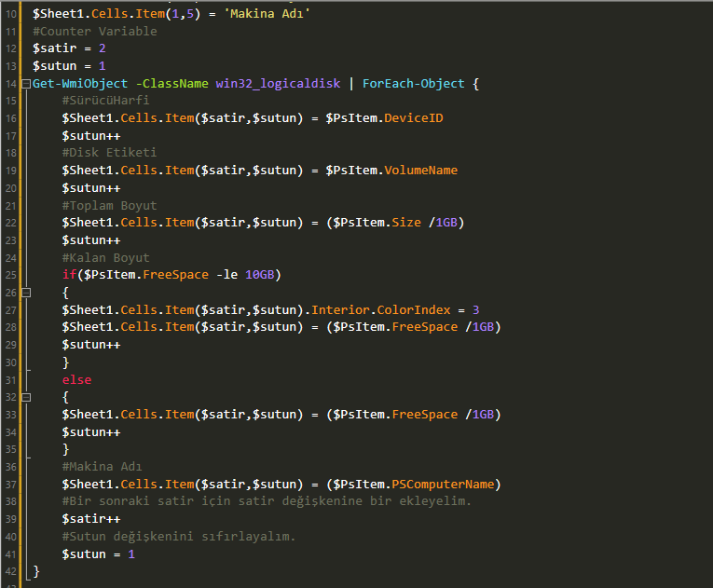Click the VolumeName property
The width and height of the screenshot is (713, 588).
click(420, 171)
